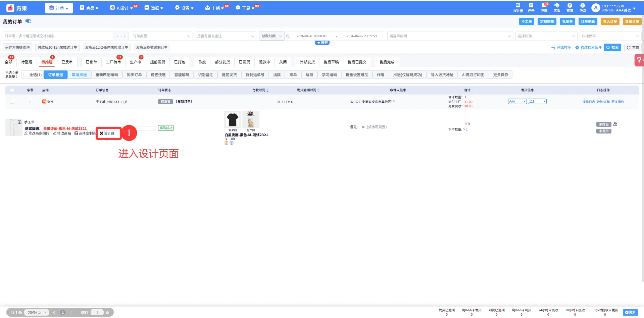The height and width of the screenshot is (318, 644).
Task: Switch to the 生产中 tab
Action: point(136,62)
